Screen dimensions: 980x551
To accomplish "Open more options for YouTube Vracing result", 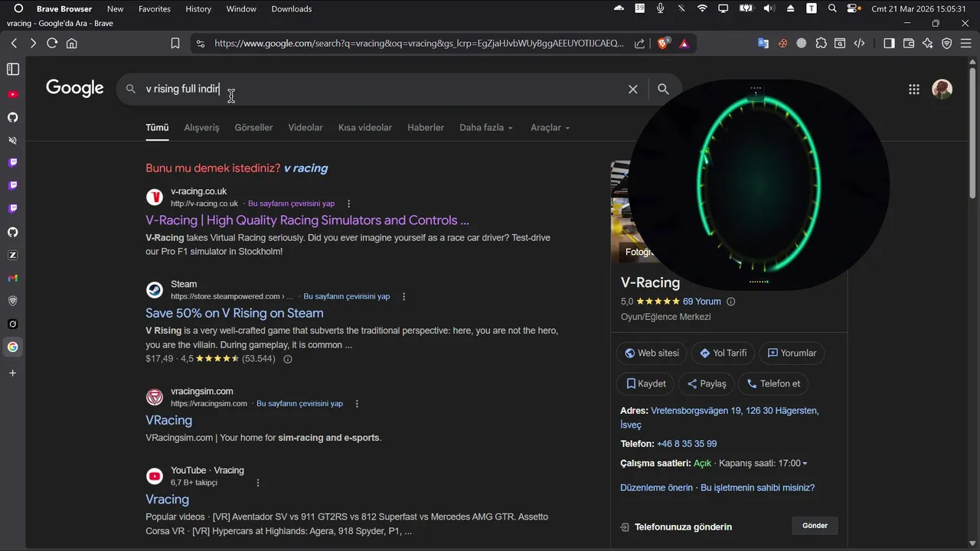I will pos(258,483).
